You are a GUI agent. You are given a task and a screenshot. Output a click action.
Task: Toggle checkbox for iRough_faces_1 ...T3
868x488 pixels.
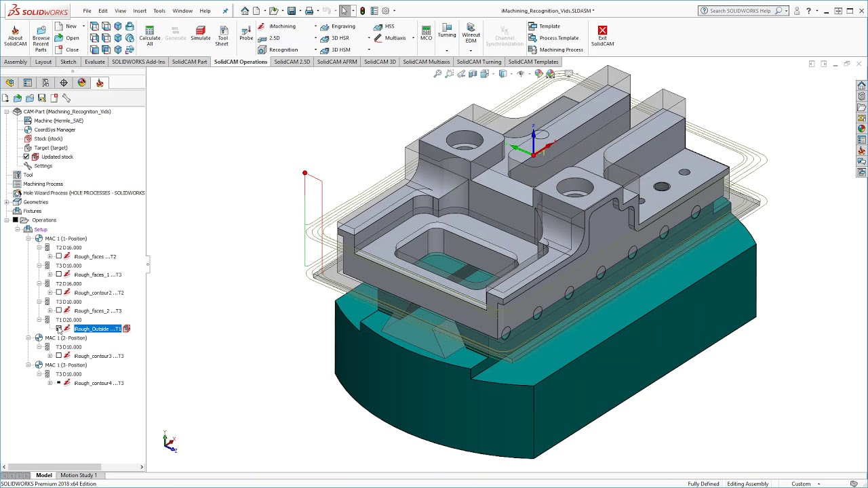[58, 274]
